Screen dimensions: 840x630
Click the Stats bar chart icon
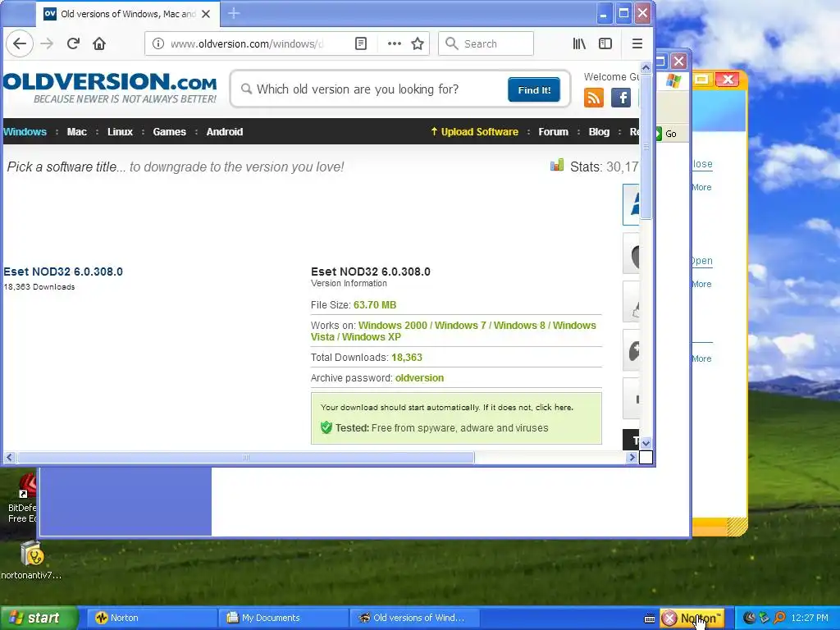pos(557,165)
